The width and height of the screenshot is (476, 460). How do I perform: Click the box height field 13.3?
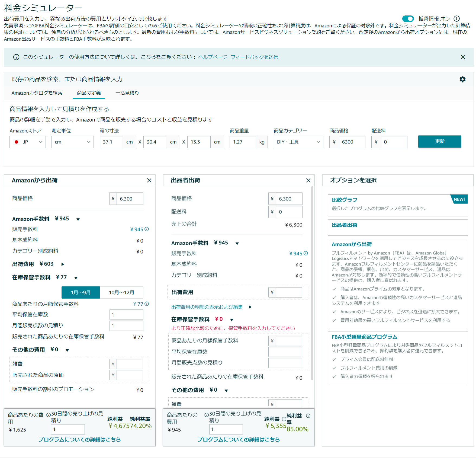[x=199, y=142]
